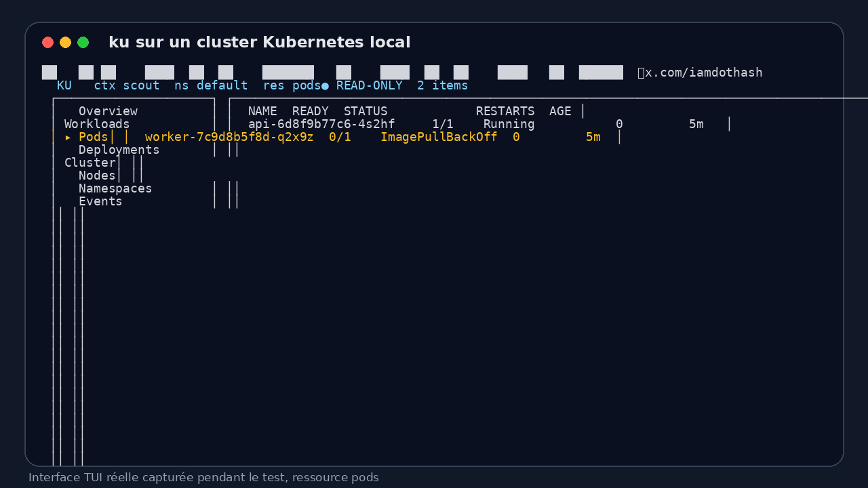The image size is (868, 488).
Task: Click the caption text below the terminal
Action: (203, 477)
